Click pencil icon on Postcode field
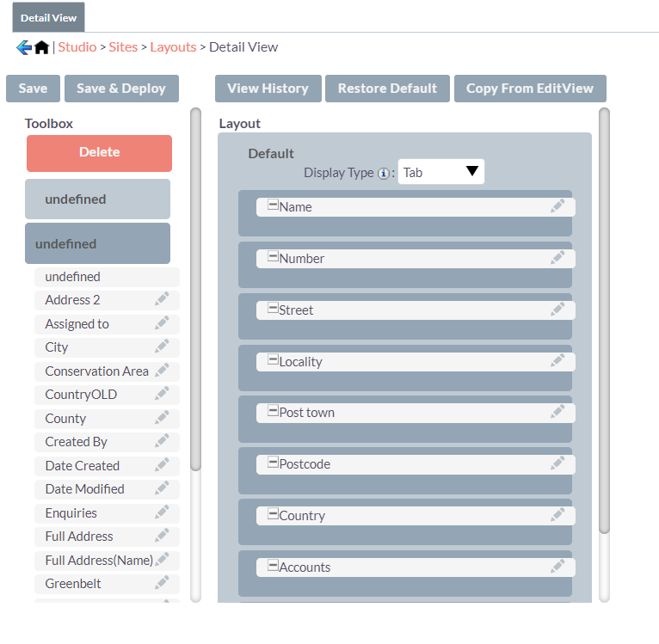The width and height of the screenshot is (659, 644). (x=557, y=463)
